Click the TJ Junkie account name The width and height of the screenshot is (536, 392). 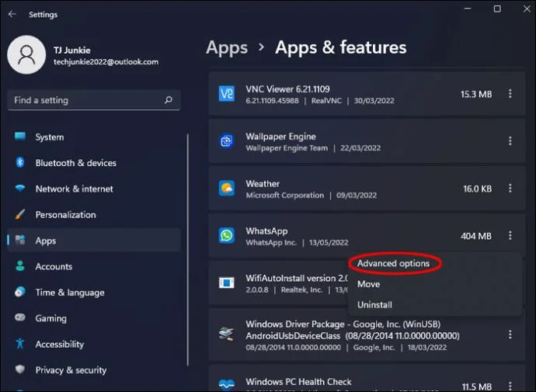point(72,50)
